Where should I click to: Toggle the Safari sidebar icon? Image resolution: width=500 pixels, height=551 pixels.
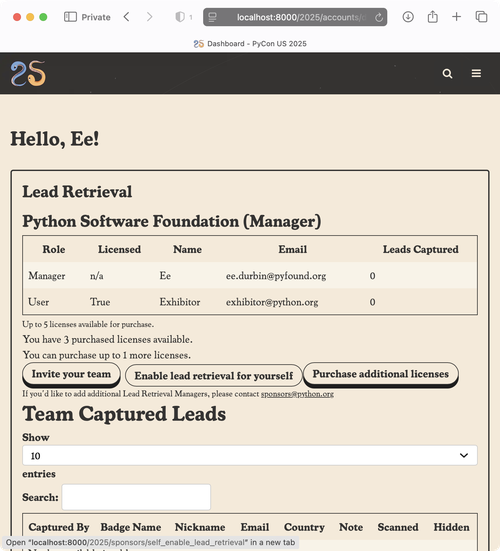pyautogui.click(x=70, y=17)
